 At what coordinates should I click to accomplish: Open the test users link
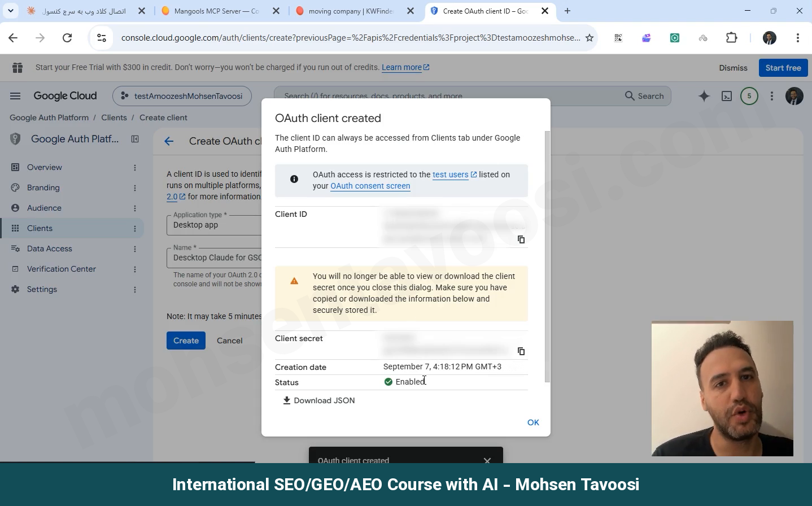(x=455, y=175)
